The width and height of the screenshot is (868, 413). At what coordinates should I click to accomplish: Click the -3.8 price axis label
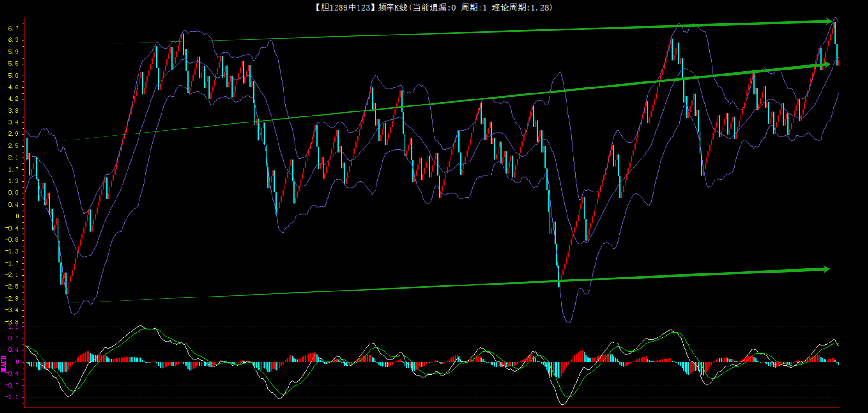click(x=12, y=322)
